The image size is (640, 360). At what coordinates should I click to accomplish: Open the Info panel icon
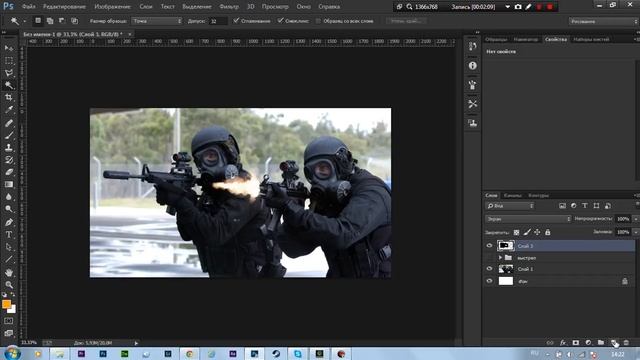[473, 66]
